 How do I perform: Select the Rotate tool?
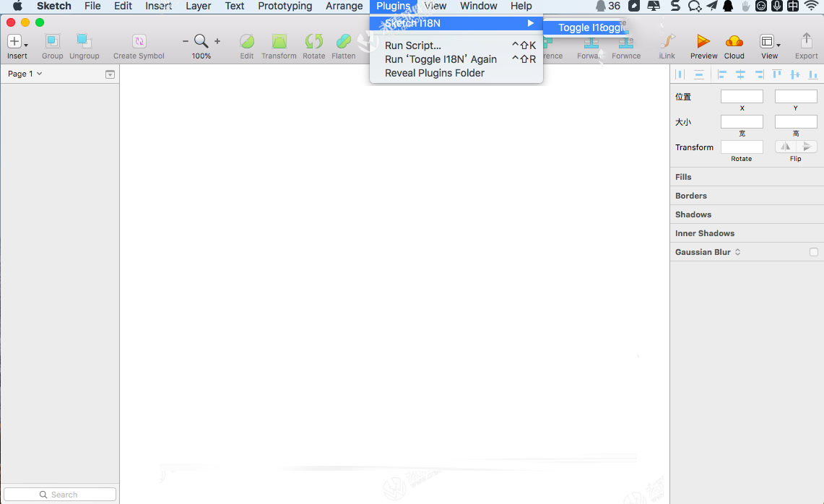pos(313,41)
